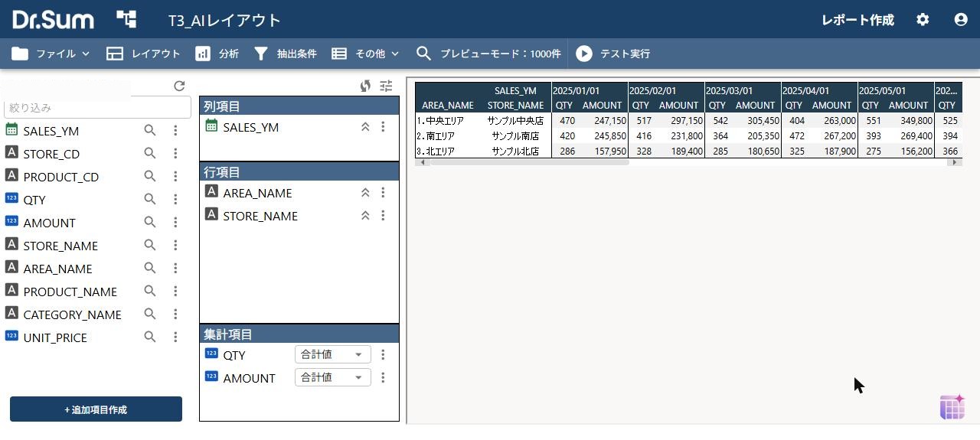Click the 絞り込み filter input field
This screenshot has width=980, height=440.
pyautogui.click(x=97, y=108)
